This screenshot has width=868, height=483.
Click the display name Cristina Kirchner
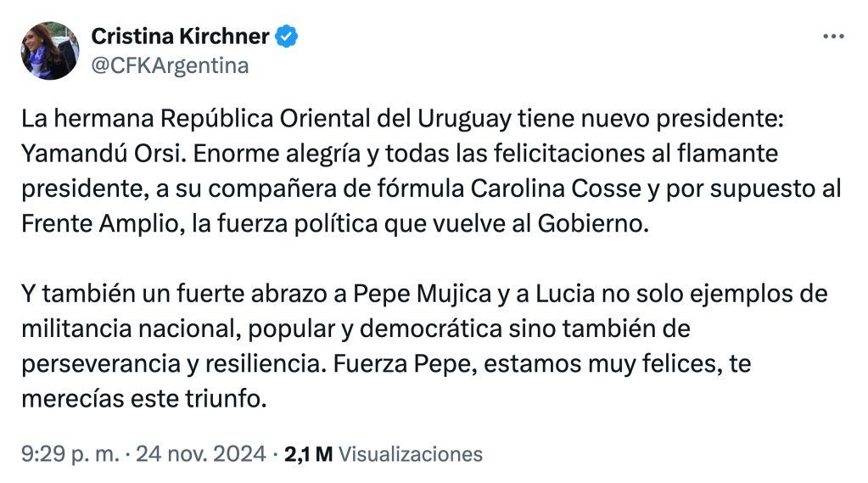(x=180, y=37)
